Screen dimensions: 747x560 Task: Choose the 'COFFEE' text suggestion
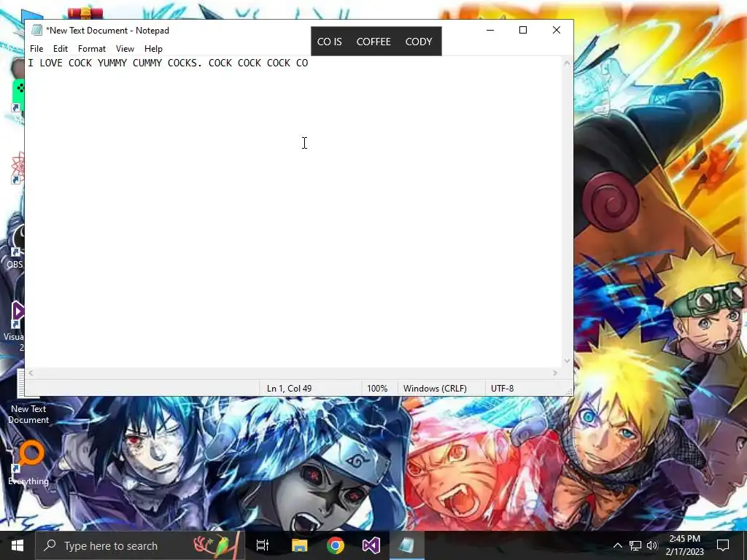click(x=373, y=42)
